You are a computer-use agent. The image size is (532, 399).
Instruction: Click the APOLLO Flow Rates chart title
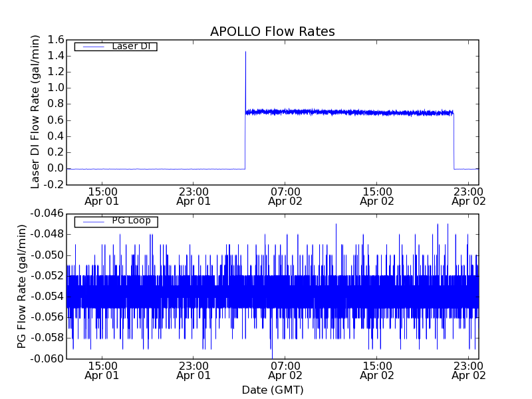tap(272, 32)
